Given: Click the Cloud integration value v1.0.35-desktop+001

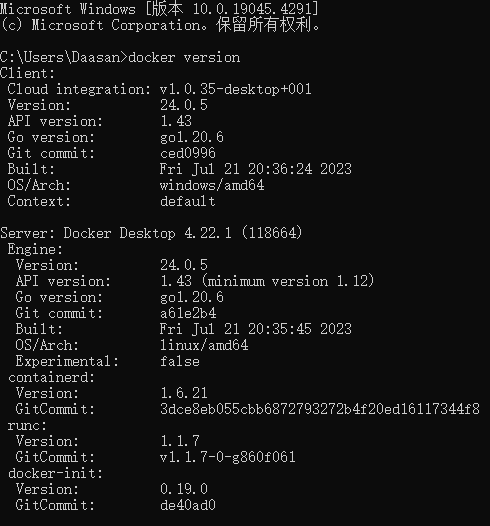Looking at the screenshot, I should click(236, 89).
